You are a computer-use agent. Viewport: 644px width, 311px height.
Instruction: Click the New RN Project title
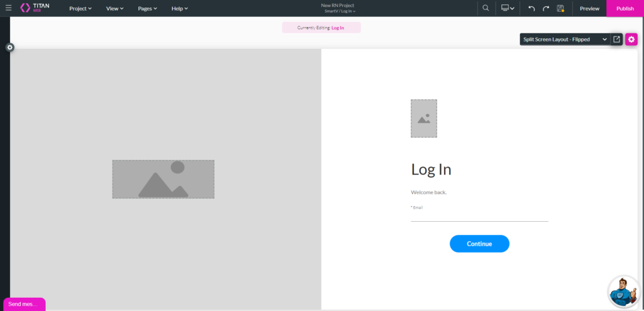(338, 5)
